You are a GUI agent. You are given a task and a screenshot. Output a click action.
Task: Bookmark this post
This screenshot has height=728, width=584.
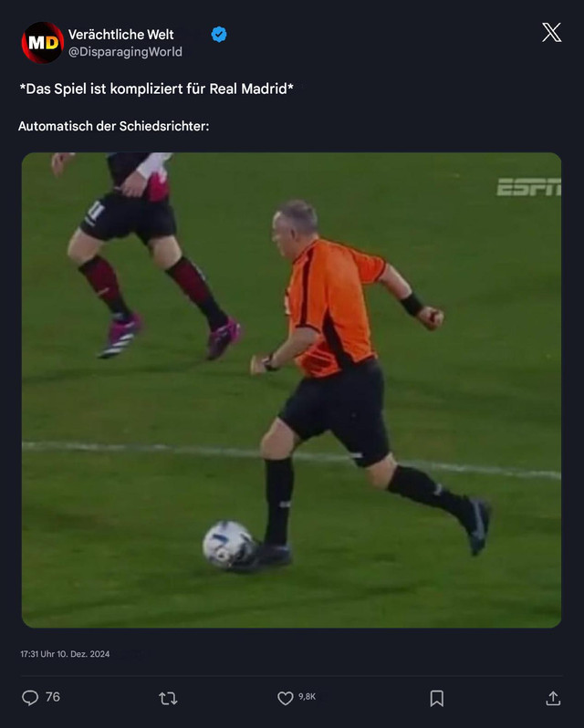coord(436,698)
